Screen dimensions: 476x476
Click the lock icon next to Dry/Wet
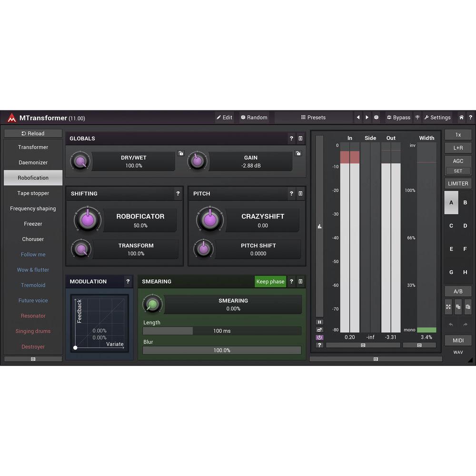[x=181, y=153]
